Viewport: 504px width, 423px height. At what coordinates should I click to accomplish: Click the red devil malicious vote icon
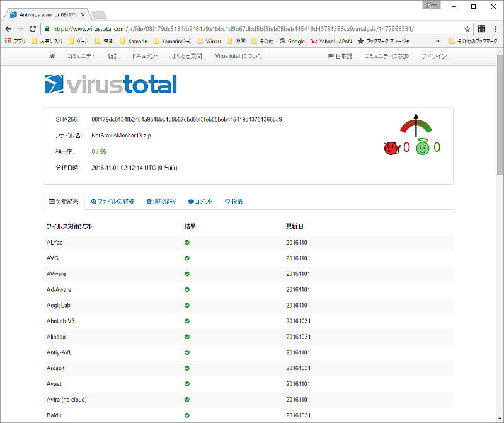pyautogui.click(x=392, y=148)
